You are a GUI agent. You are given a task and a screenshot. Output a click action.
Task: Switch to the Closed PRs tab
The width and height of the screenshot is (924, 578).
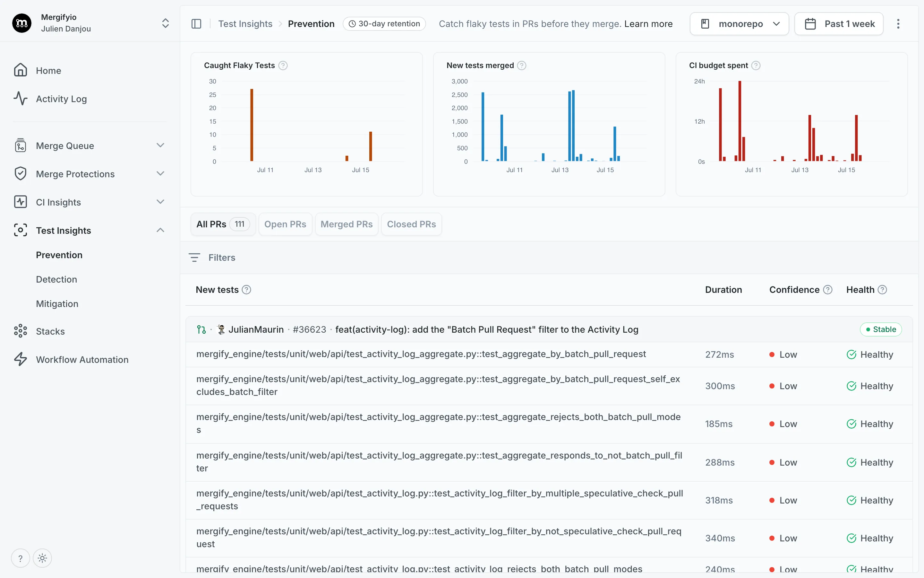point(411,224)
